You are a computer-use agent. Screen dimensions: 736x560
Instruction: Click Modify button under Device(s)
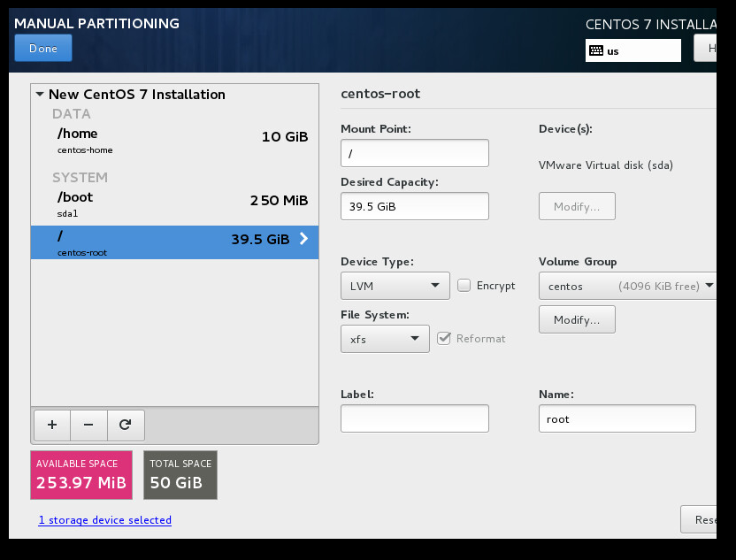click(577, 206)
